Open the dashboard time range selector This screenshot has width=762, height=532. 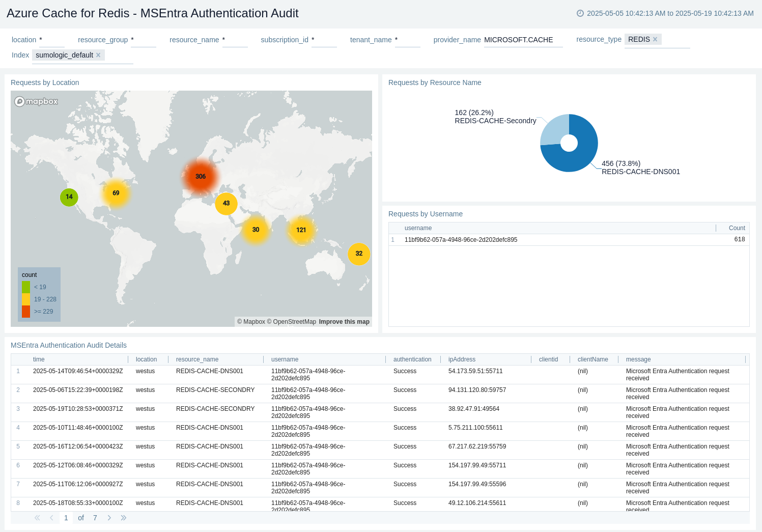coord(665,13)
